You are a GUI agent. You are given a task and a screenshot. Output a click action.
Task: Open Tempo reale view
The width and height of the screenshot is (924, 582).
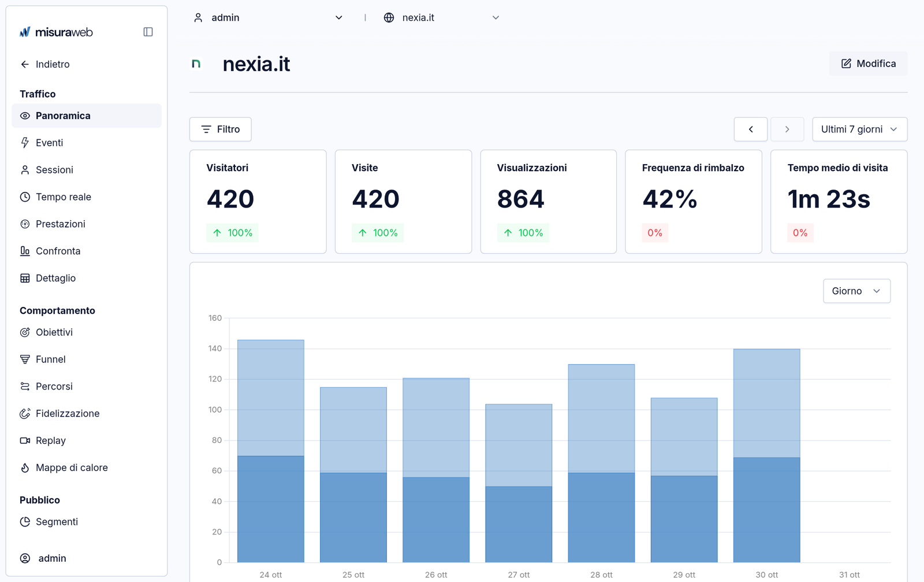(x=87, y=197)
